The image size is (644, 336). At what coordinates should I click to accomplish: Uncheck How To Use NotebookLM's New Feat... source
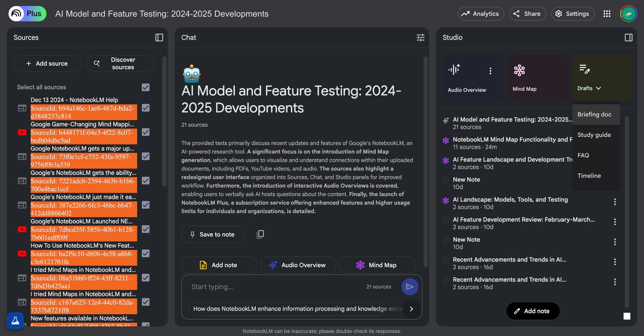click(x=146, y=253)
